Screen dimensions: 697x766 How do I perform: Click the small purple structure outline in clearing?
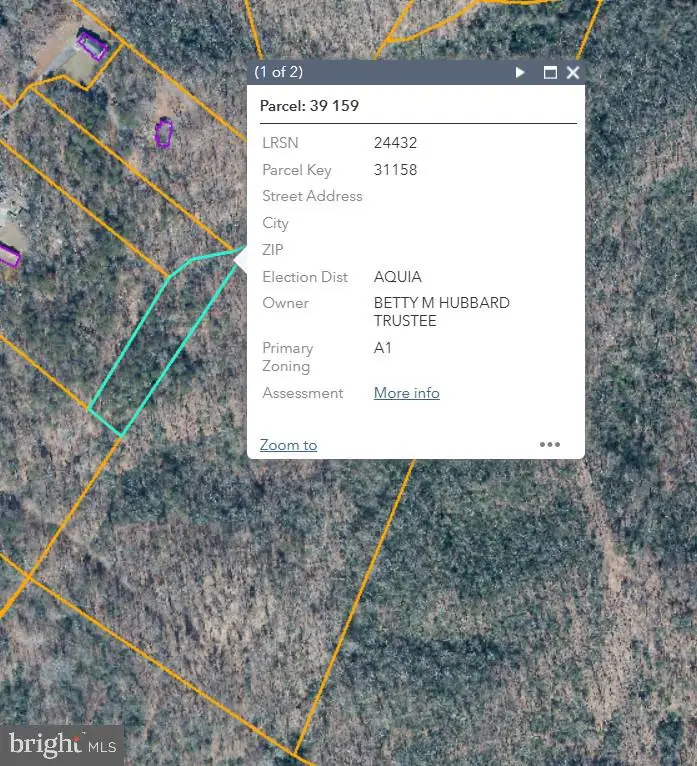point(164,133)
